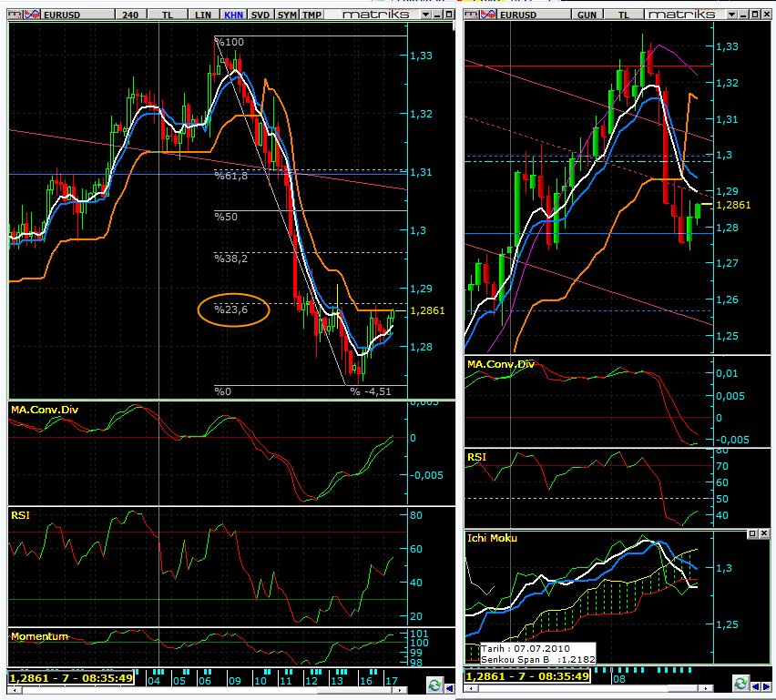This screenshot has height=700, width=776.
Task: Select the SYM button in left toolbar
Action: pos(286,15)
